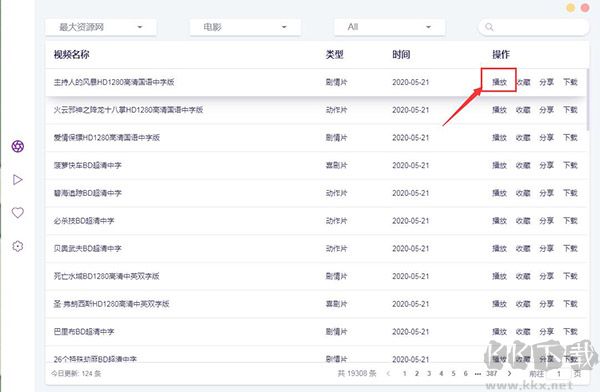Click the 今日更新: 124 条 status text
Screen dimensions: 600x392
(x=76, y=374)
